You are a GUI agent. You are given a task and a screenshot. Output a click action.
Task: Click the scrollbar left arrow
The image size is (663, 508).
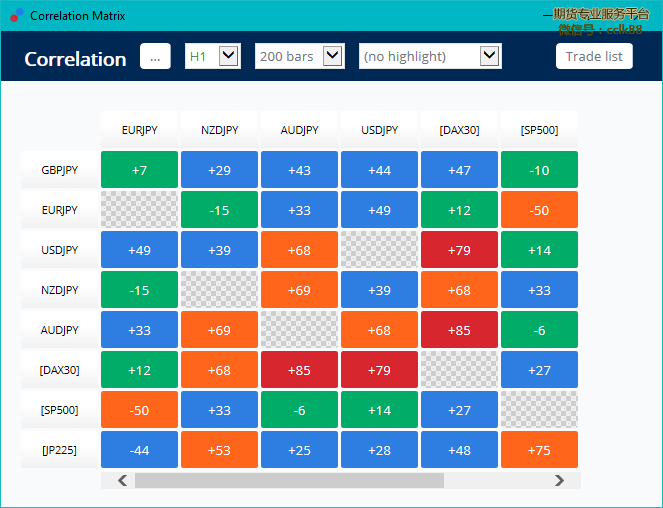[x=123, y=481]
